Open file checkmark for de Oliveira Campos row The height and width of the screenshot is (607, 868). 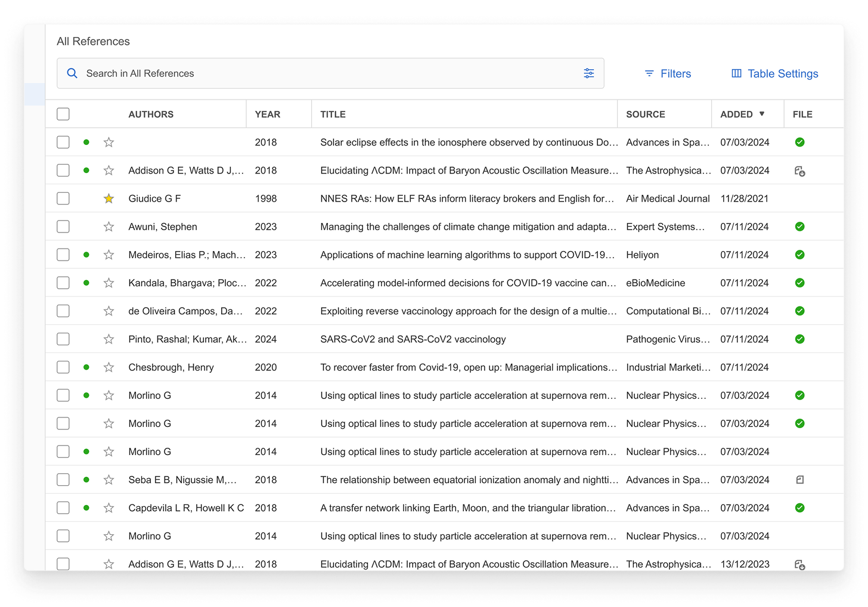click(800, 311)
